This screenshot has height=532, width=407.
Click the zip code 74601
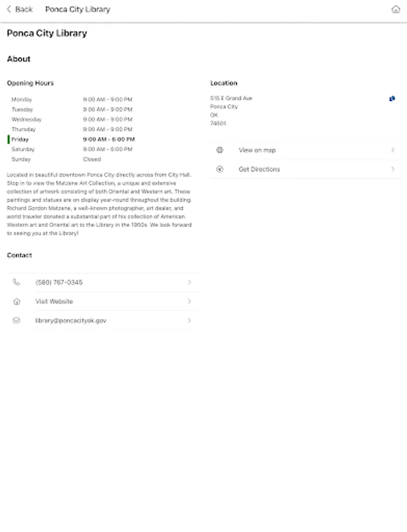(218, 123)
